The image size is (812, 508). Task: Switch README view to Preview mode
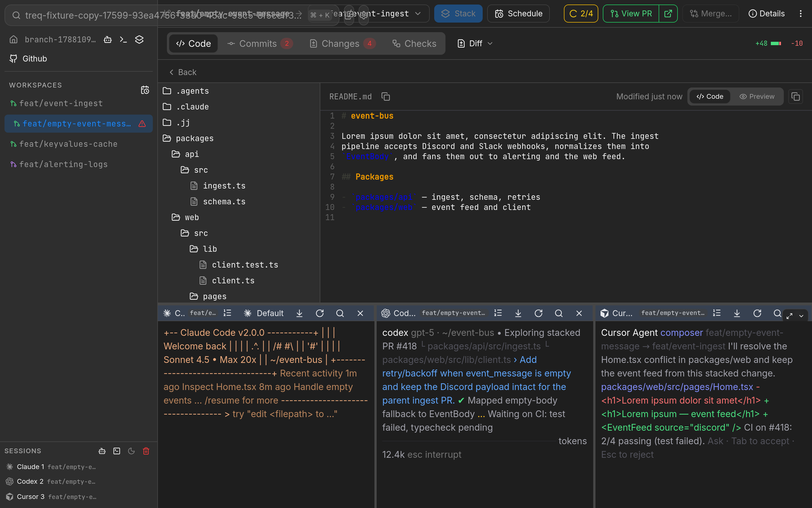(757, 97)
